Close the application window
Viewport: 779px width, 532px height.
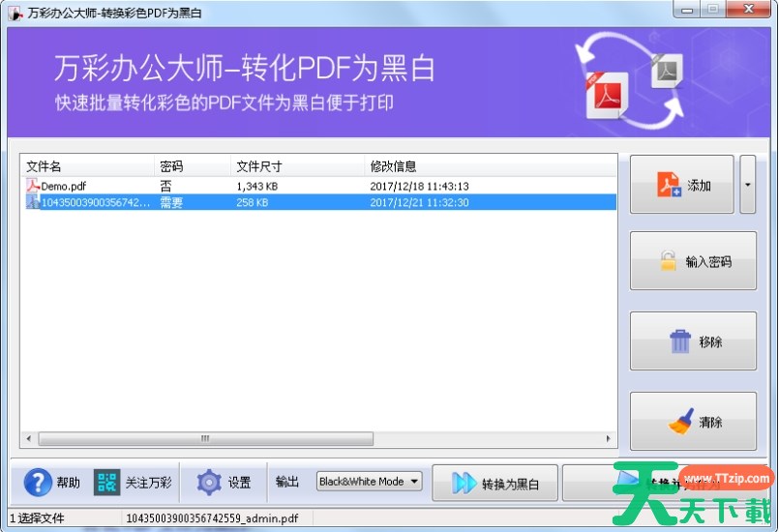pyautogui.click(x=749, y=9)
